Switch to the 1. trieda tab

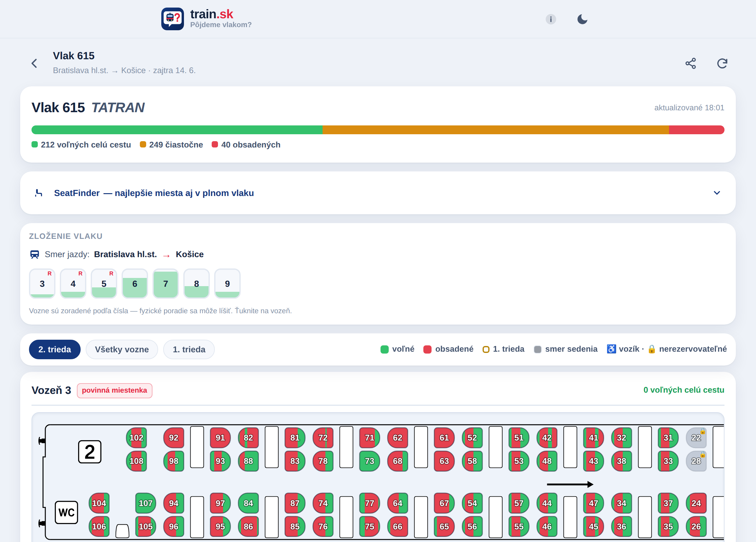coord(189,349)
